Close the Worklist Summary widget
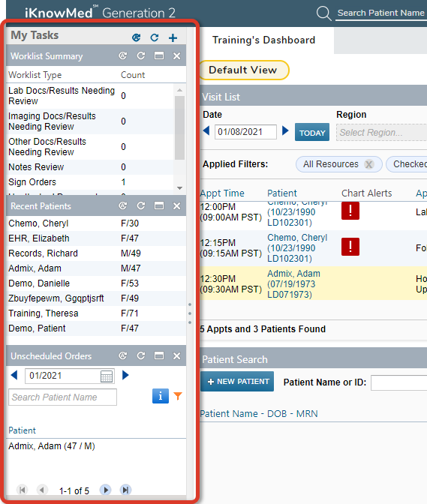Screen dimensions: 427x504 177,56
